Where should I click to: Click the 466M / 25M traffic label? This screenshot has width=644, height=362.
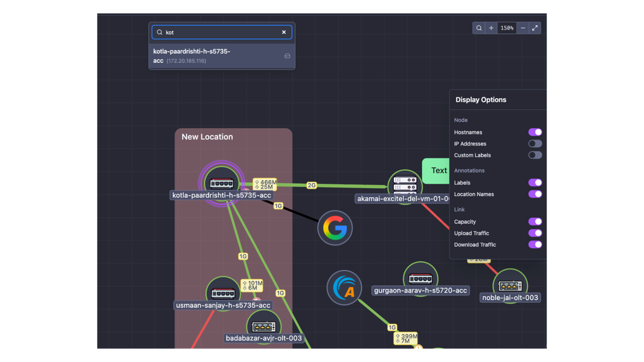(265, 184)
